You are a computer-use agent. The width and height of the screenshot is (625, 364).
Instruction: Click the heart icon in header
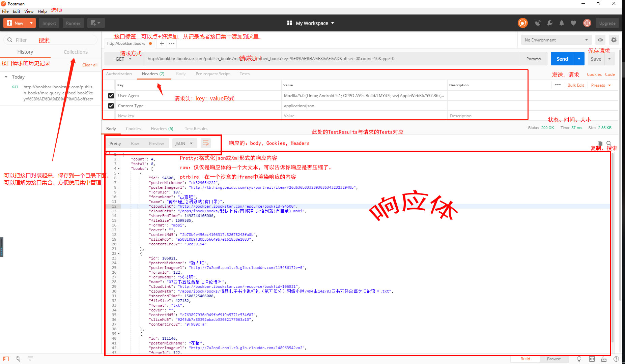[x=573, y=23]
